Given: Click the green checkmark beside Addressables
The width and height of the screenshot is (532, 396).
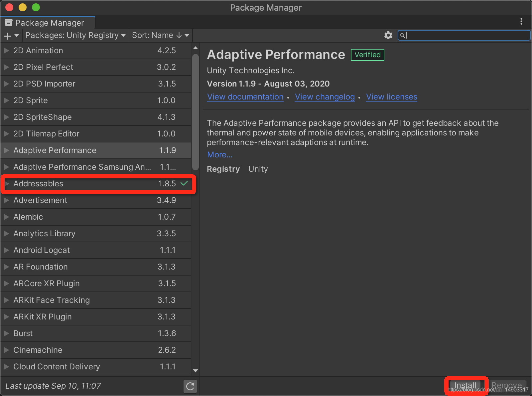Looking at the screenshot, I should 185,183.
